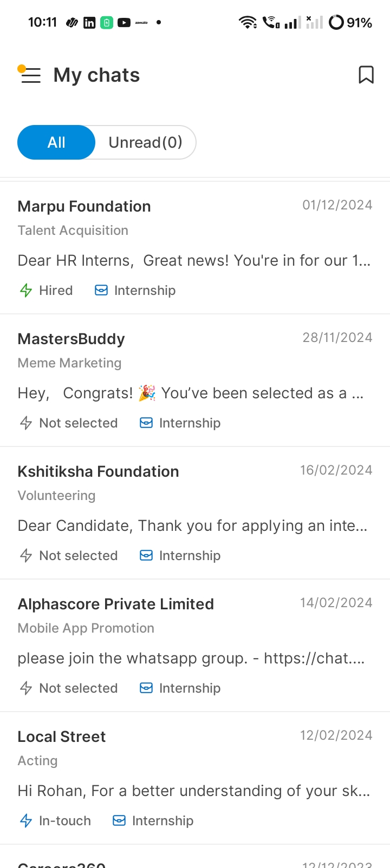Viewport: 390px width, 868px height.
Task: Click Internship briefcase icon under Marpu Foundation
Action: (101, 291)
